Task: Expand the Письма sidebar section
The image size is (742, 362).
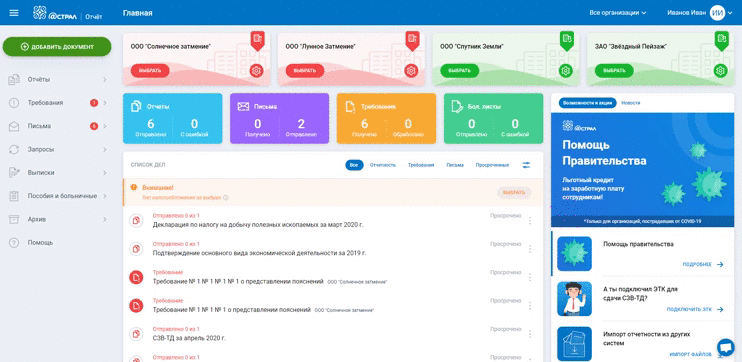Action: pyautogui.click(x=105, y=126)
